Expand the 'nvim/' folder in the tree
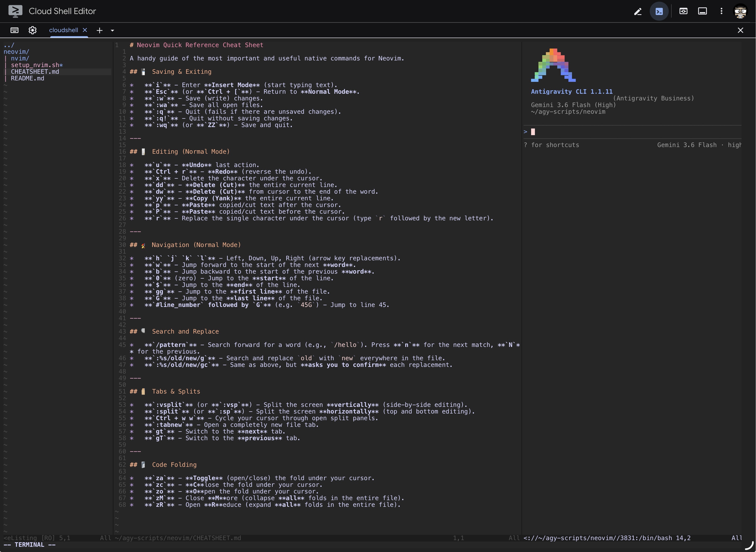The height and width of the screenshot is (552, 756). 20,59
